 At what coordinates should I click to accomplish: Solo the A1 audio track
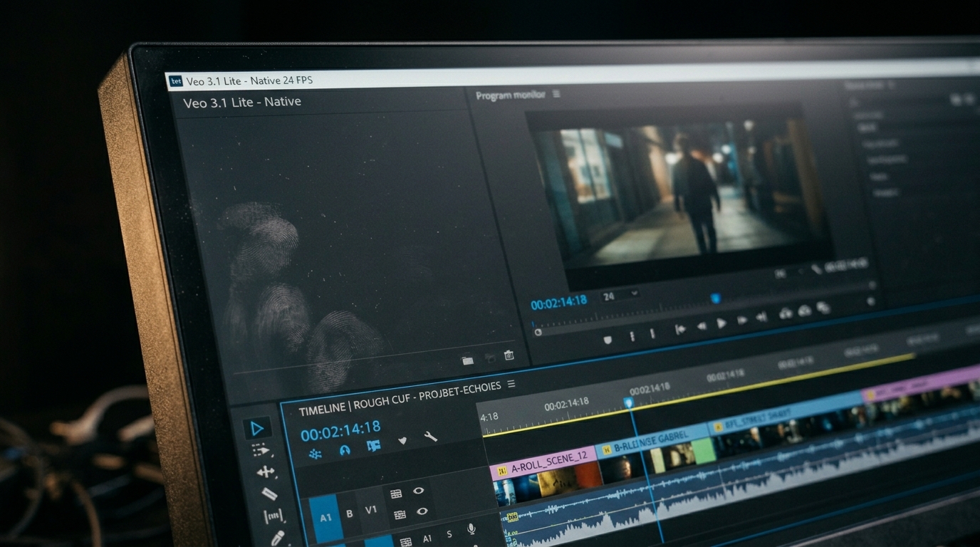[x=449, y=534]
